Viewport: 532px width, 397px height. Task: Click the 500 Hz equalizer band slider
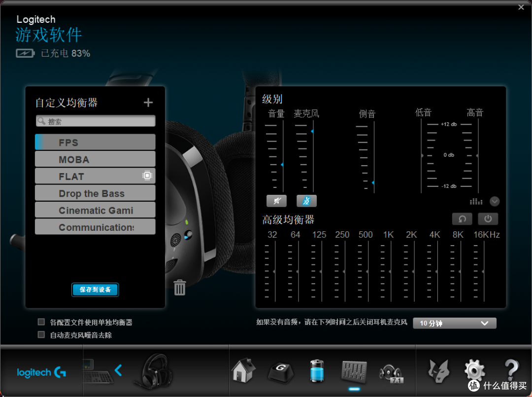(x=367, y=272)
